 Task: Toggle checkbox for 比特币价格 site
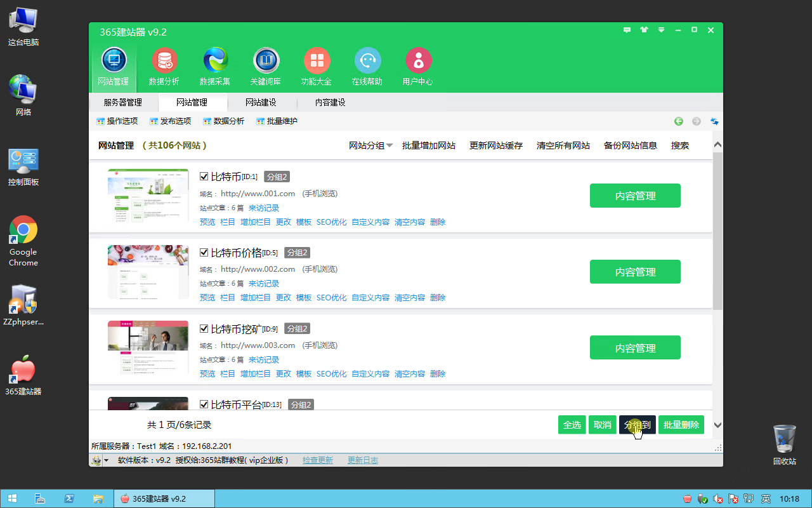coord(204,252)
